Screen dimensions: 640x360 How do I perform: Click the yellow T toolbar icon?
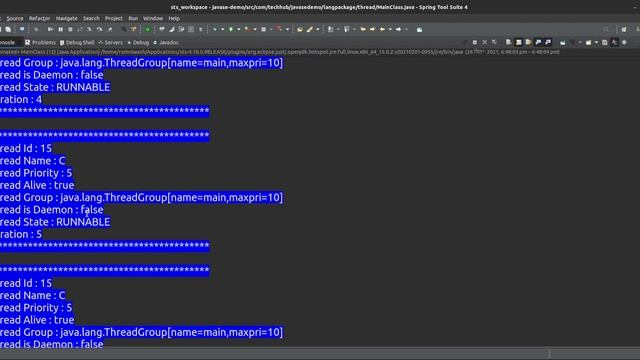click(x=133, y=29)
